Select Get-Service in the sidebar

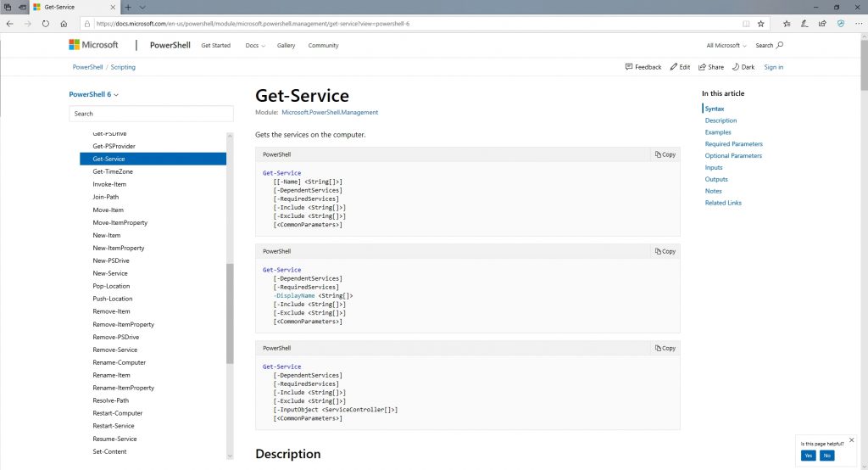pos(153,159)
